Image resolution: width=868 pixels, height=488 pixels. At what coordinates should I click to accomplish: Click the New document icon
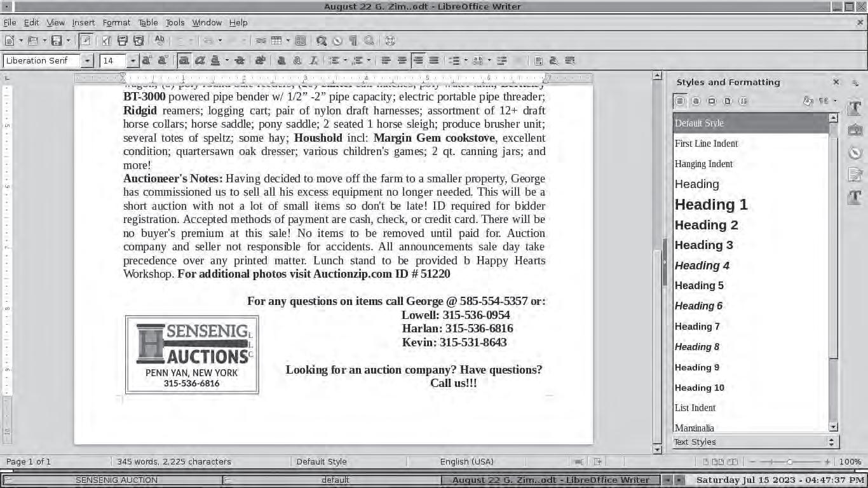point(10,41)
